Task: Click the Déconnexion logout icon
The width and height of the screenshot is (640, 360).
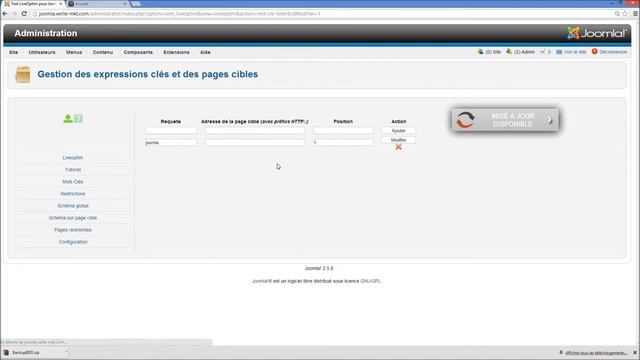Action: pyautogui.click(x=594, y=51)
